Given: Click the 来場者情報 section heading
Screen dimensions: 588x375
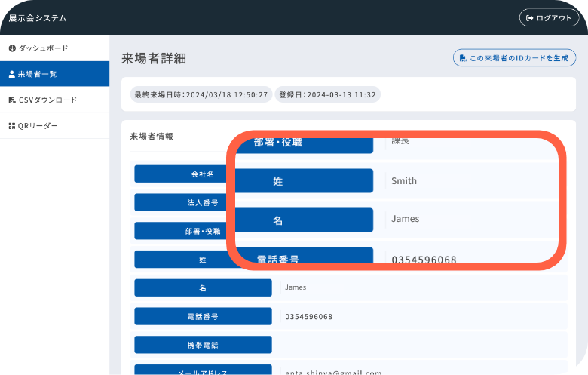Looking at the screenshot, I should tap(152, 137).
